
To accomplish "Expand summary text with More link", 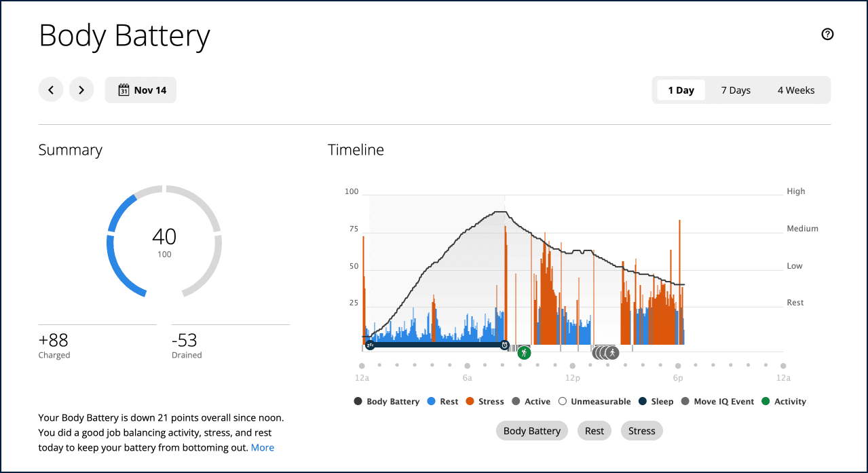I will point(263,448).
